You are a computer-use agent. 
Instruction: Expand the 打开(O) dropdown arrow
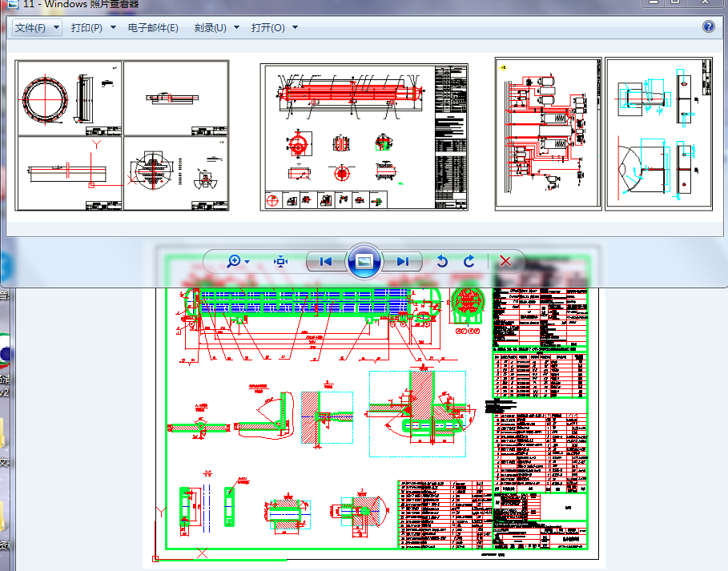[296, 27]
